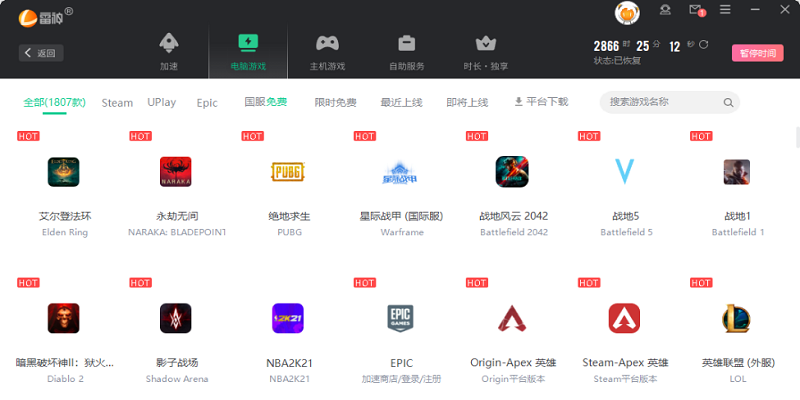This screenshot has width=800, height=400.
Task: Open the Battlefield 1 game icon
Action: tap(737, 172)
